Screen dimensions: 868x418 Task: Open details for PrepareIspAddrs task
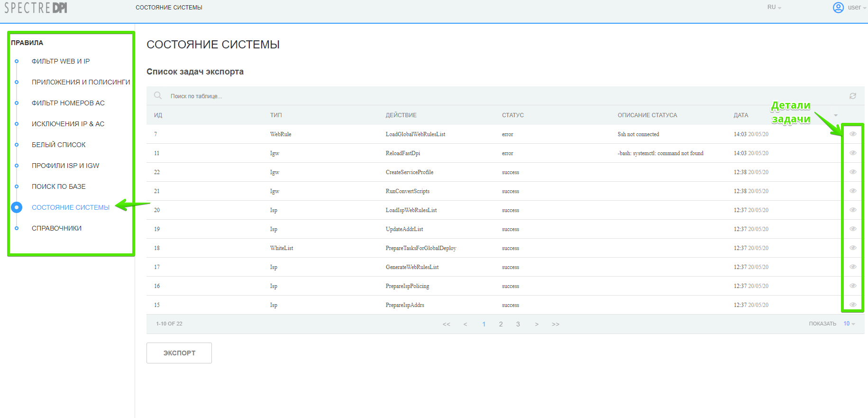click(x=852, y=305)
